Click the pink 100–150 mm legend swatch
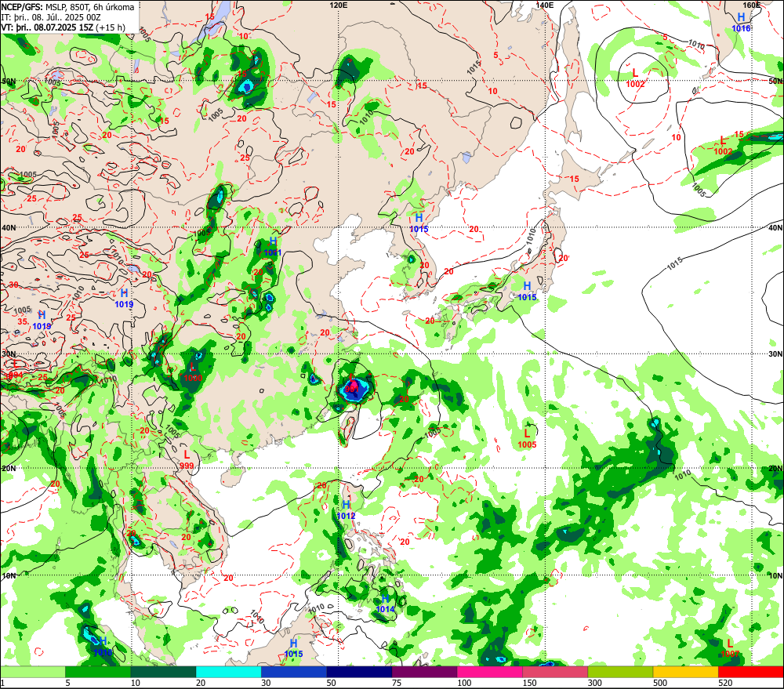 coord(490,672)
